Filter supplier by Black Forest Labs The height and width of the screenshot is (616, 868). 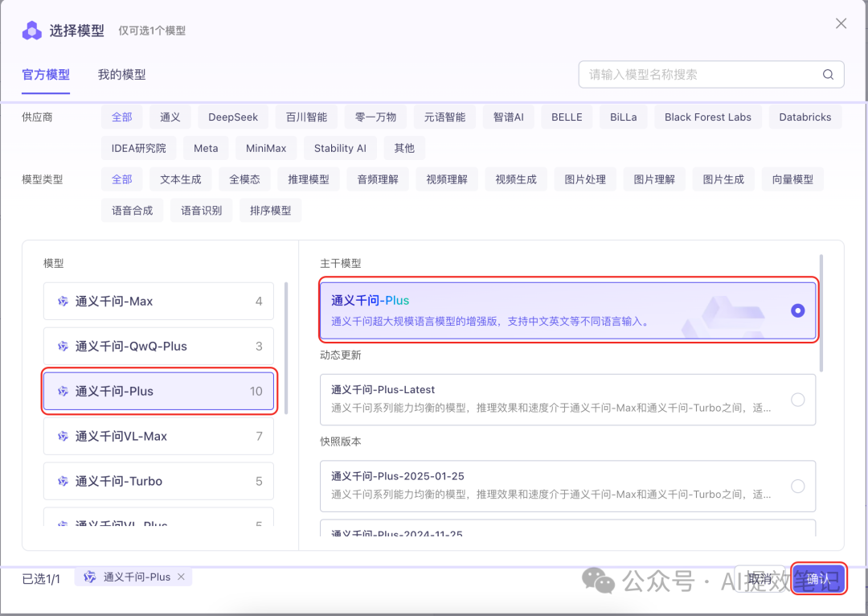[708, 117]
